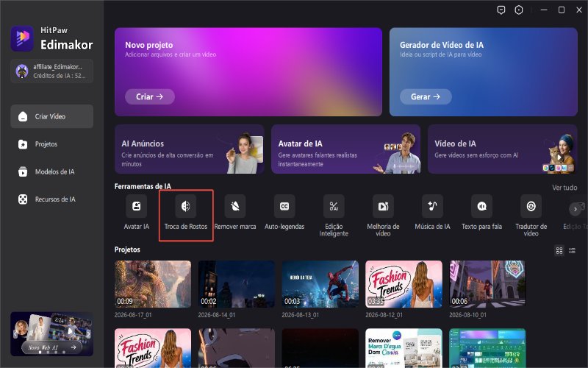Open Spider-Man project 2026-08-13_01
588x368 pixels.
[320, 284]
